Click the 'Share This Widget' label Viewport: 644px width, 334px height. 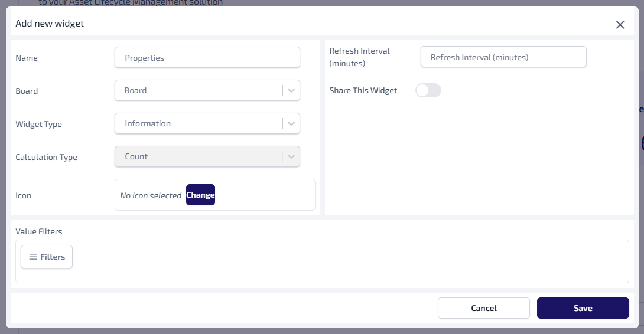363,91
